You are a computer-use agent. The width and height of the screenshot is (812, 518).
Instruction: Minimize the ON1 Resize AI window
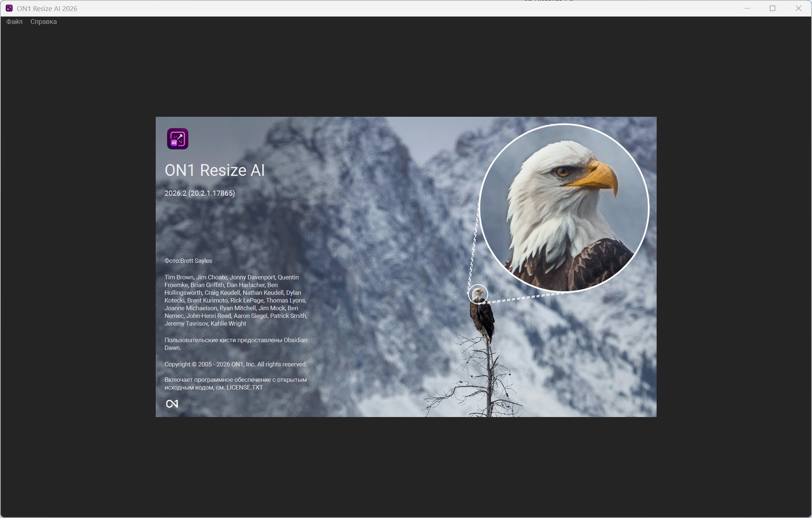(747, 8)
